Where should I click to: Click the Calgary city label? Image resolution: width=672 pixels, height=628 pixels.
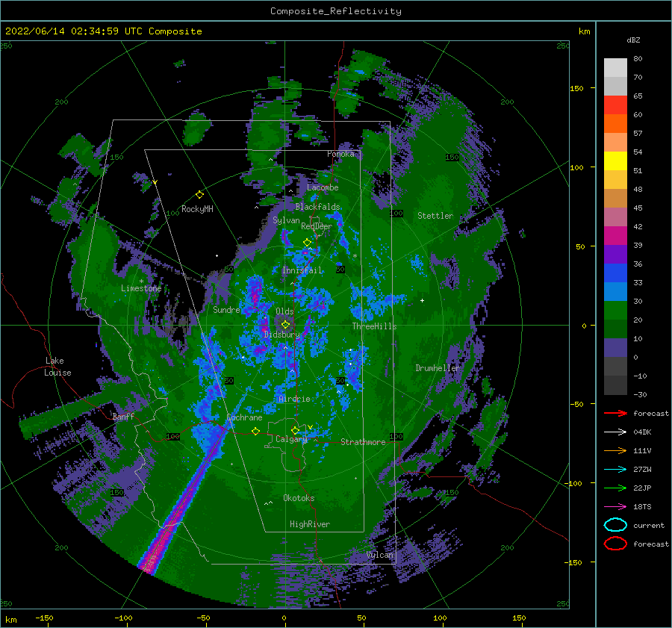291,439
